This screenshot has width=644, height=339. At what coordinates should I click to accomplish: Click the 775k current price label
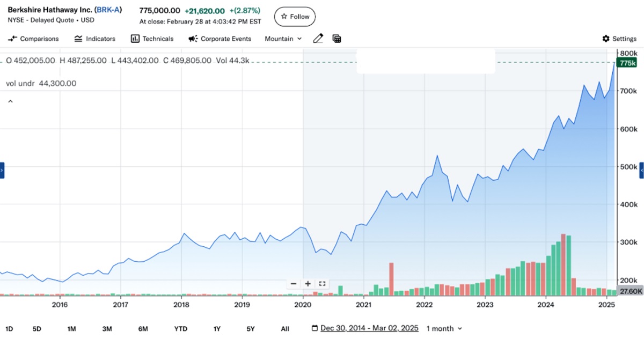point(626,63)
